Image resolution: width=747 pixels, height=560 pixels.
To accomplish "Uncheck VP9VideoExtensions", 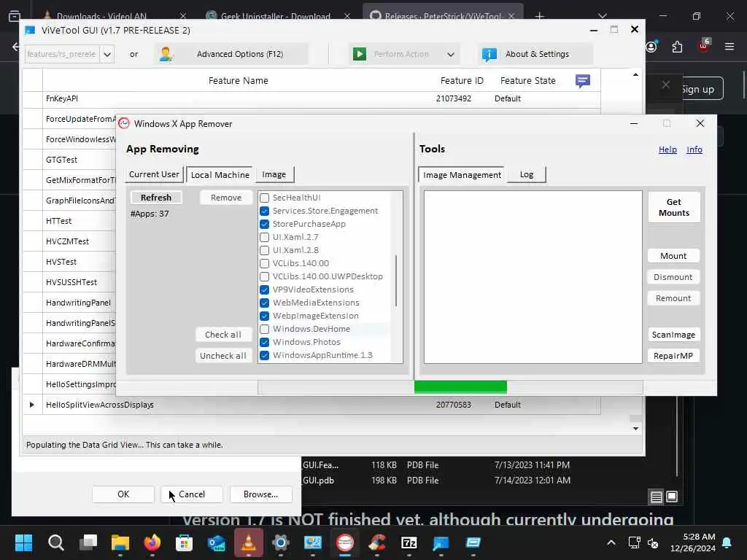I will coord(264,289).
